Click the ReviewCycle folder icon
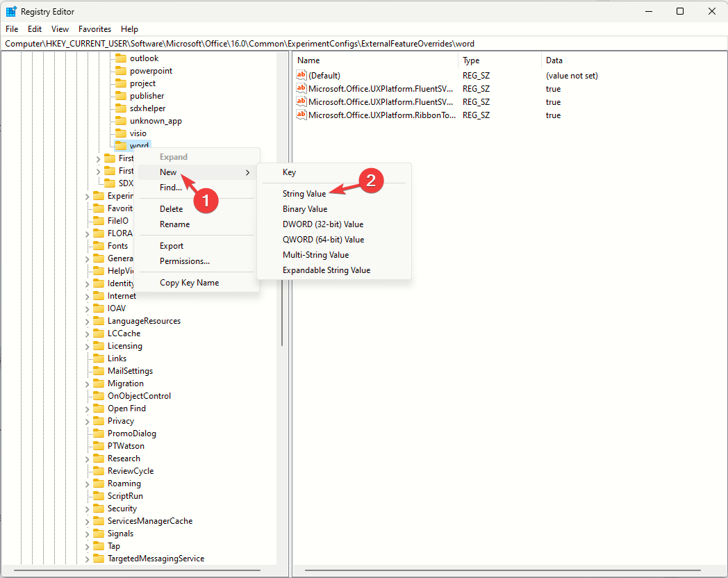Screen dimensions: 728x578 coord(99,471)
